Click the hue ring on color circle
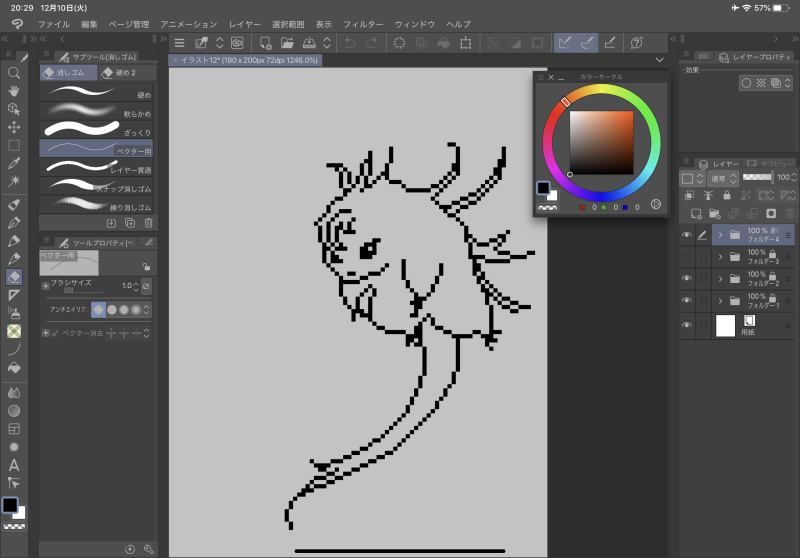The height and width of the screenshot is (558, 800). point(602,143)
